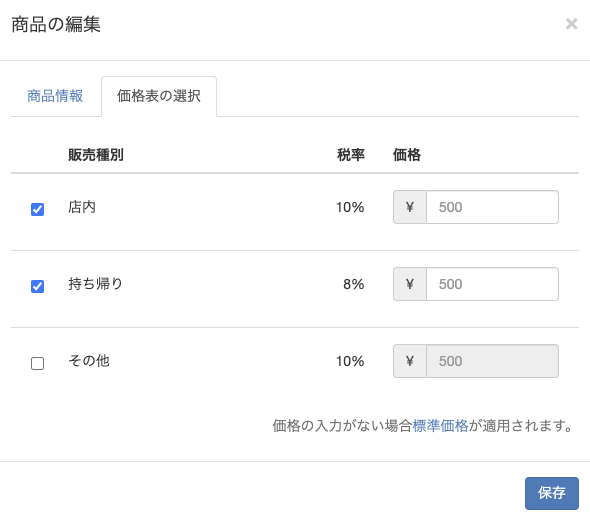
Task: Enable the その他 checkbox
Action: (37, 364)
